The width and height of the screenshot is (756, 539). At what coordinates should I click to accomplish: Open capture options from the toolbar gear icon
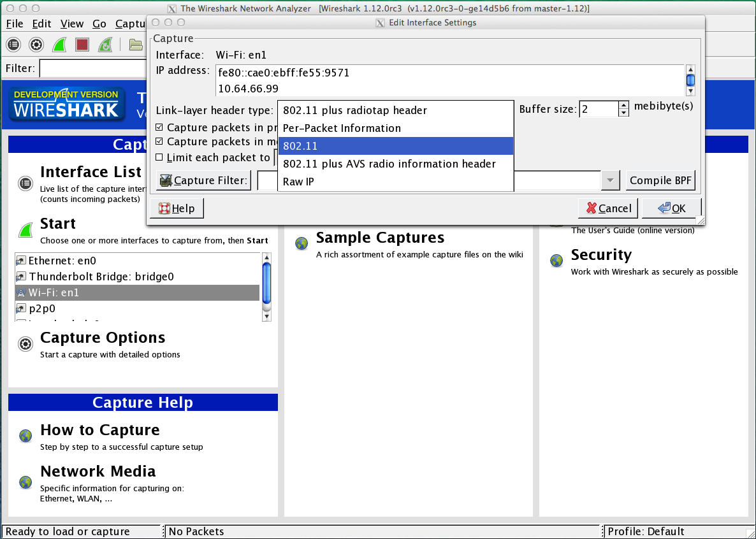tap(36, 45)
